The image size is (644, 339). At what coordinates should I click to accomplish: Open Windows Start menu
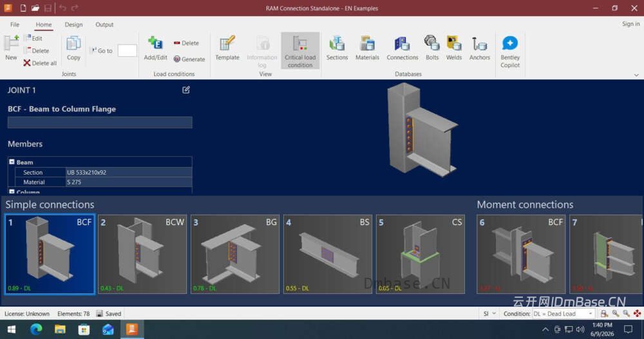[x=12, y=329]
